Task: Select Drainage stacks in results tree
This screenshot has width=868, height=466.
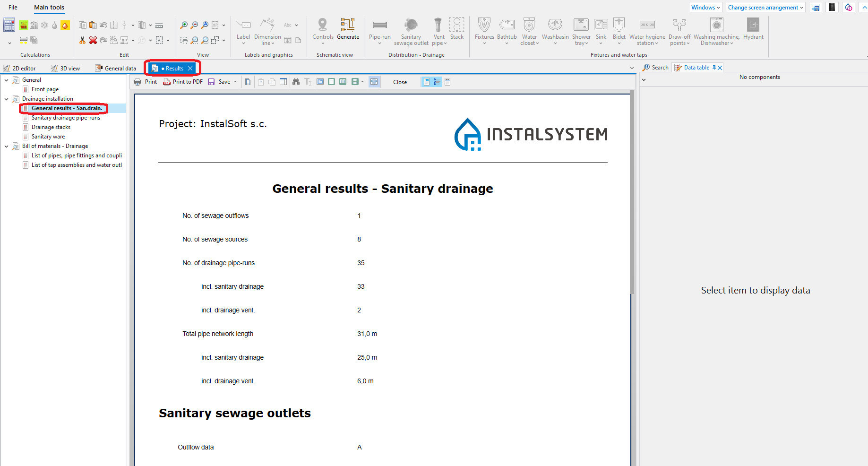Action: pyautogui.click(x=51, y=127)
